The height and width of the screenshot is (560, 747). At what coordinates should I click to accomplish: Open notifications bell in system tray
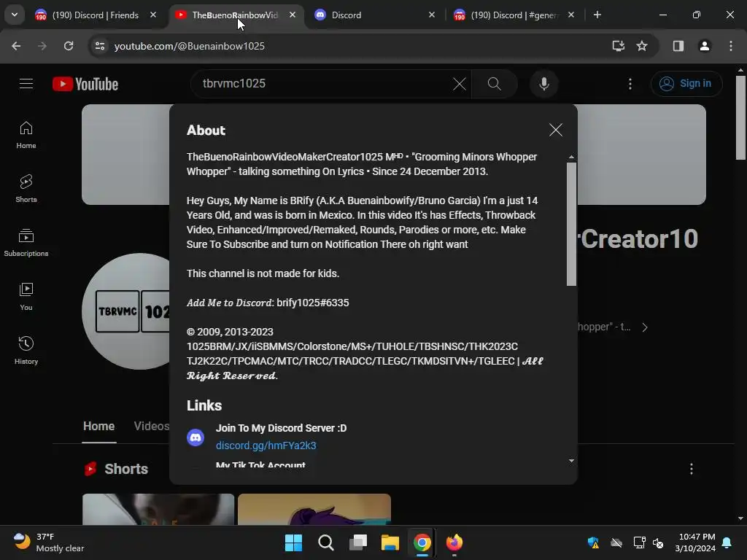coord(727,542)
